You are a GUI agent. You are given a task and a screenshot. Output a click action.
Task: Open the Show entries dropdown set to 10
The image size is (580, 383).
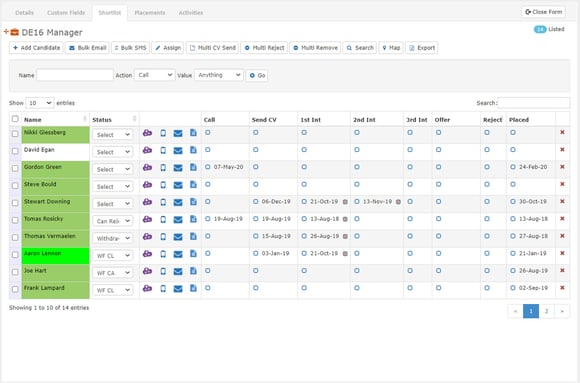pyautogui.click(x=40, y=103)
